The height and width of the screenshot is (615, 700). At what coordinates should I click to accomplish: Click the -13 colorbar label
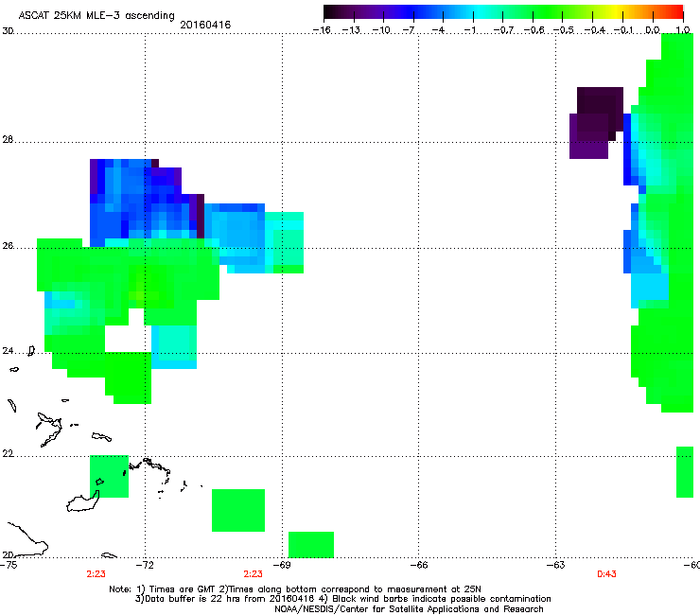point(351,30)
